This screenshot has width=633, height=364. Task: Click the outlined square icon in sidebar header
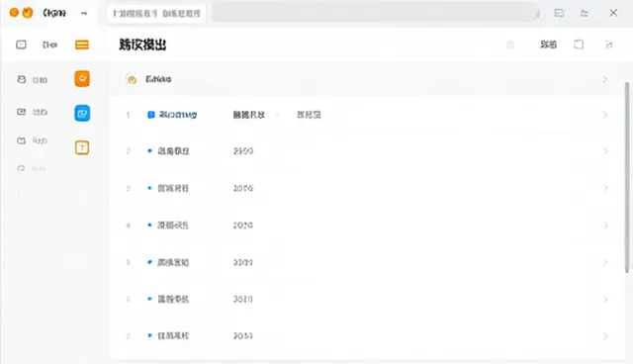(21, 45)
